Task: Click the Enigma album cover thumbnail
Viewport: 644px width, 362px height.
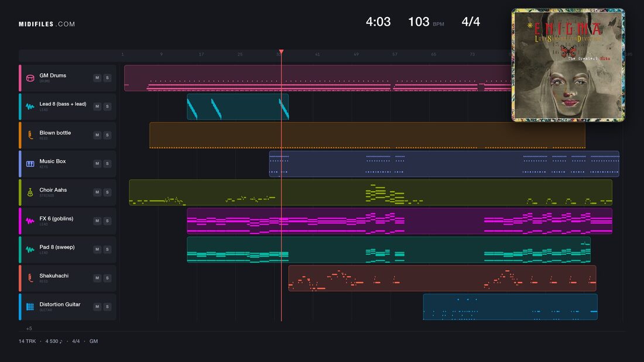Action: pos(568,65)
